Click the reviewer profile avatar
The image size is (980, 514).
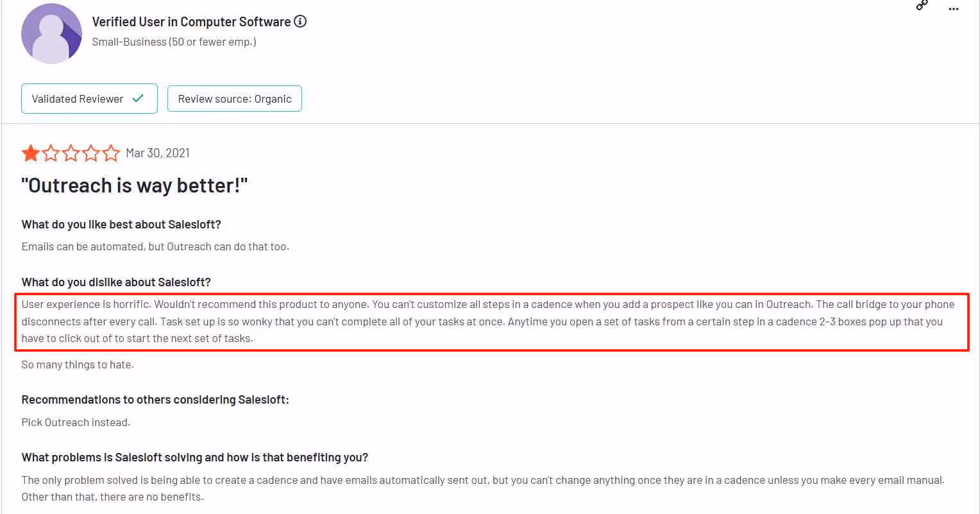tap(51, 33)
